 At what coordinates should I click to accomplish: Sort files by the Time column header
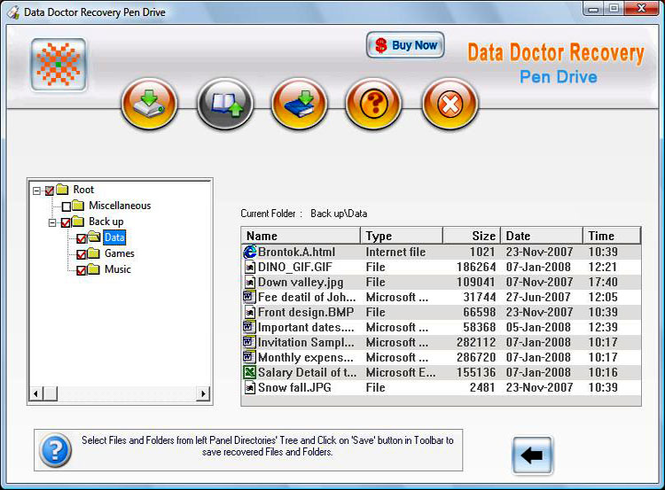[612, 236]
